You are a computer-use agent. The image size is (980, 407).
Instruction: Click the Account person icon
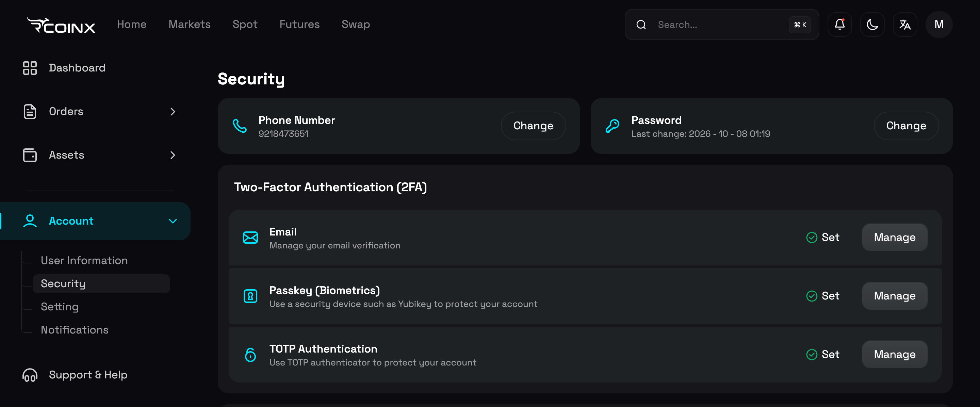tap(30, 221)
